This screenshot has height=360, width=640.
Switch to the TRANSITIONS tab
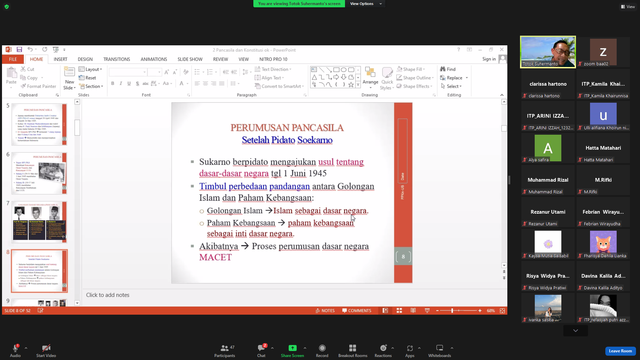pyautogui.click(x=117, y=59)
